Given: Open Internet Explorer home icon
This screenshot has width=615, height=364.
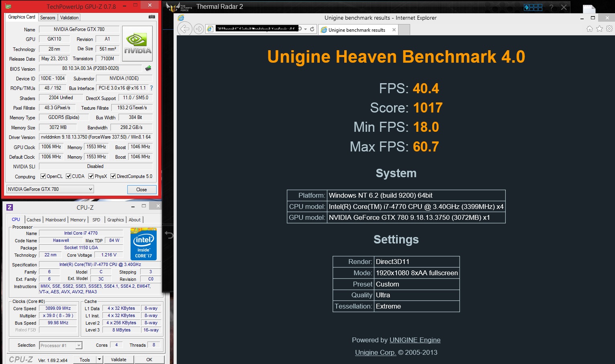Looking at the screenshot, I should 590,29.
